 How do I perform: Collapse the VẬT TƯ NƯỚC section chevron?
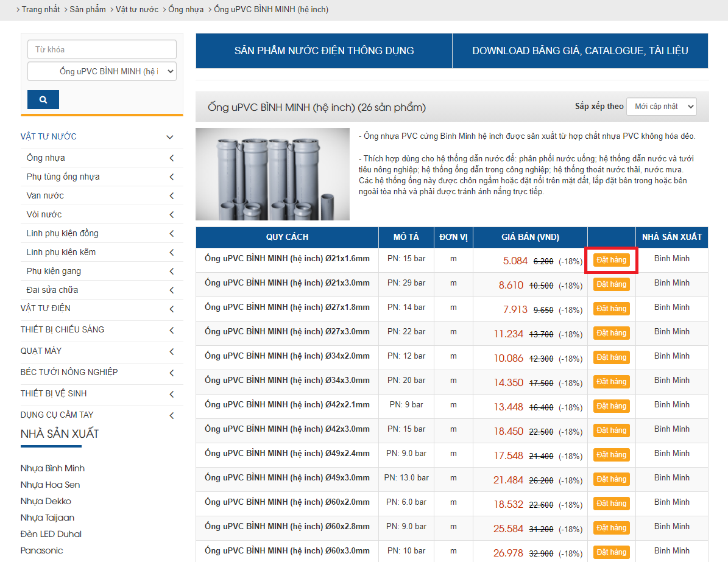pos(170,137)
